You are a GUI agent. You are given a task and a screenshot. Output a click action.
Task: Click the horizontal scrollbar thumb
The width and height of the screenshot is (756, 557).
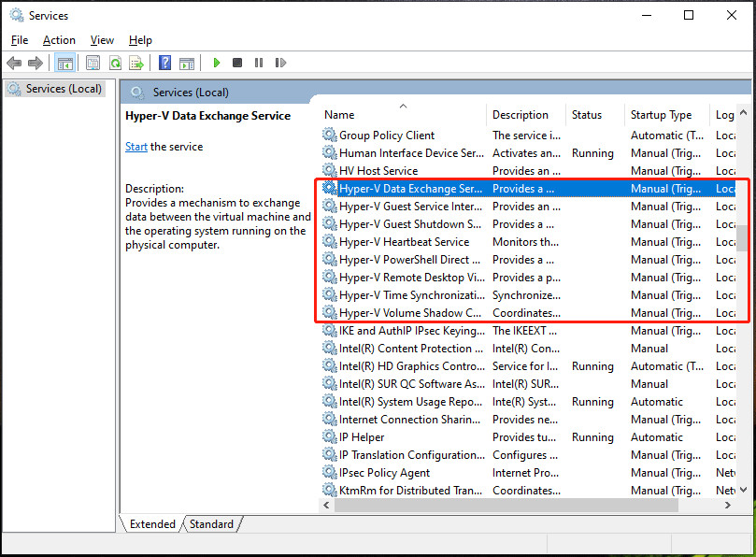[x=506, y=505]
